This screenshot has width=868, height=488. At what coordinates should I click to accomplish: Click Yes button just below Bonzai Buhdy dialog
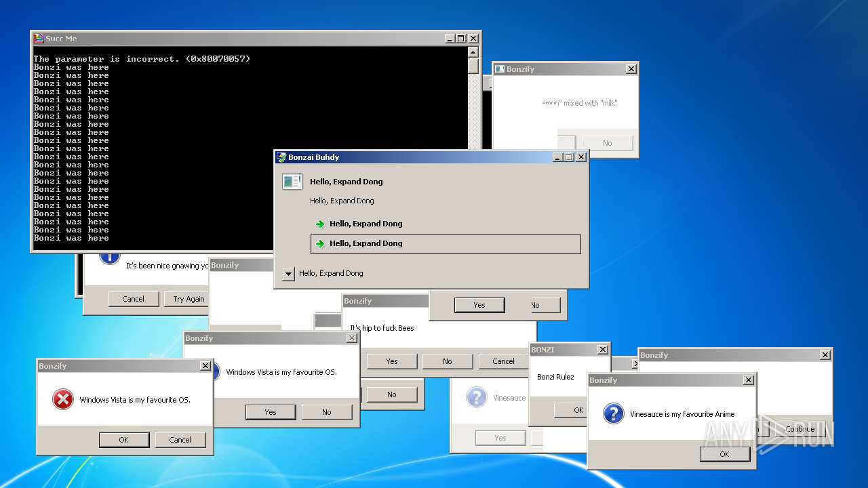(479, 305)
